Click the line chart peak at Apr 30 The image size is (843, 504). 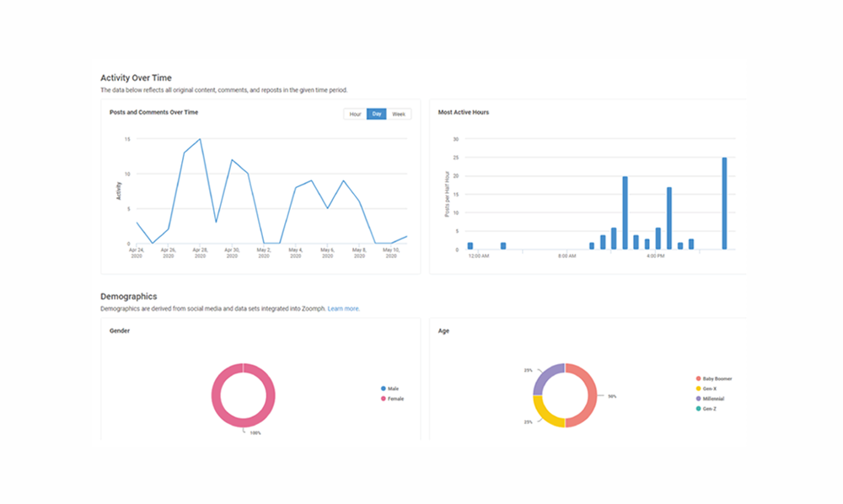click(232, 160)
